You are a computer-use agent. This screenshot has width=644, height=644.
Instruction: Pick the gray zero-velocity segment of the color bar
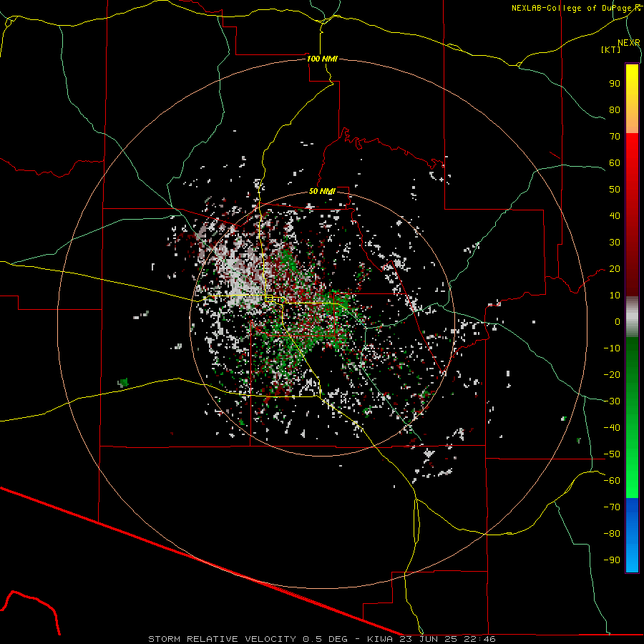[632, 317]
